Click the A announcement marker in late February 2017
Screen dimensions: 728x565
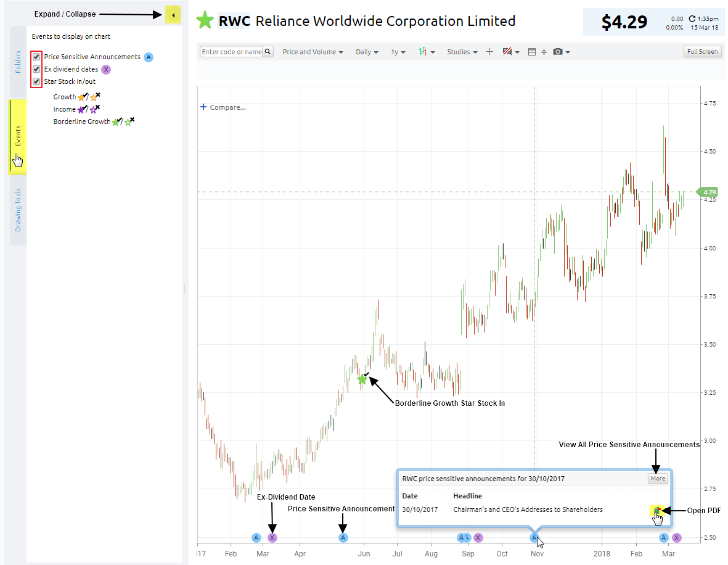tap(256, 538)
